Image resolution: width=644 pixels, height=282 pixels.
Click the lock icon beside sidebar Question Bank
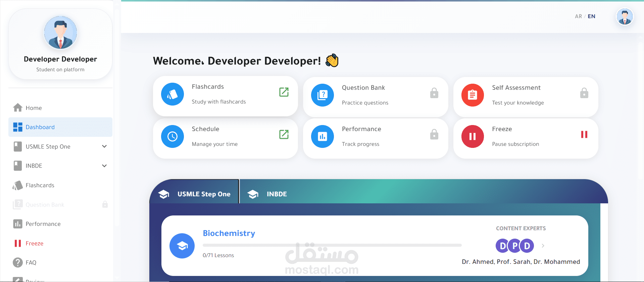coord(105,204)
